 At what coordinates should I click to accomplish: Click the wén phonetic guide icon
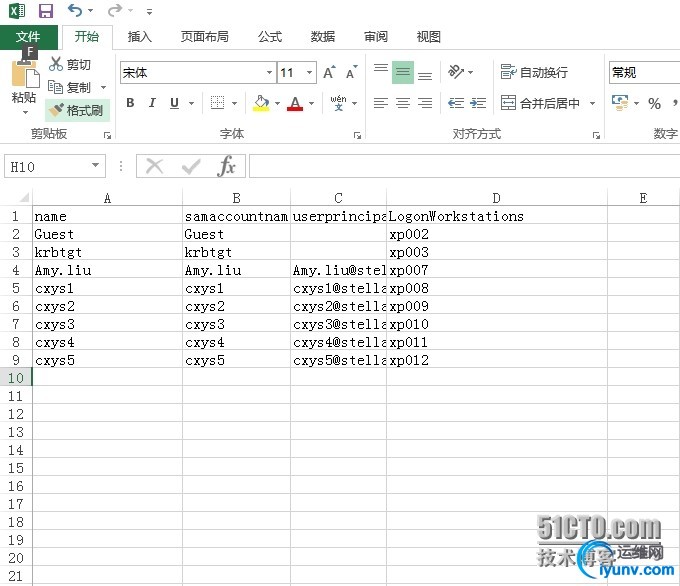338,103
